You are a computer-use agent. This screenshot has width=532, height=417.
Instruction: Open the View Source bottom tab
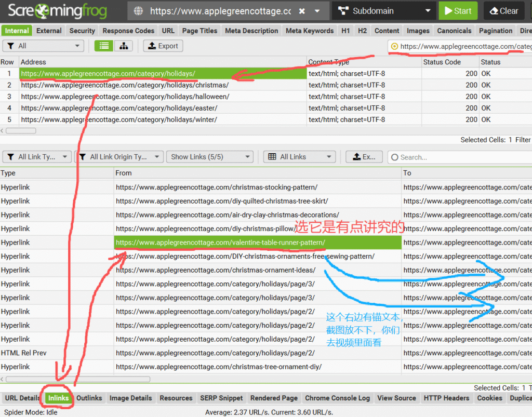tap(396, 398)
